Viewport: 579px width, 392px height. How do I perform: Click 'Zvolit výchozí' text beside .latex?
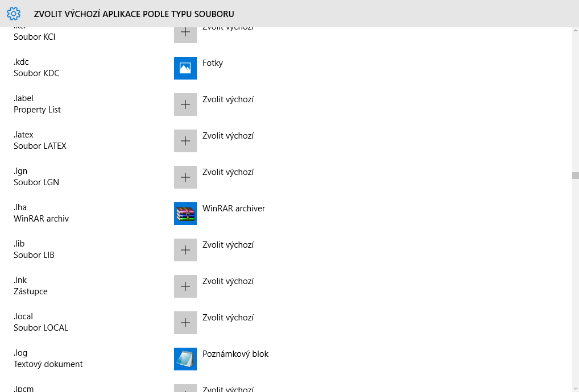pos(228,136)
